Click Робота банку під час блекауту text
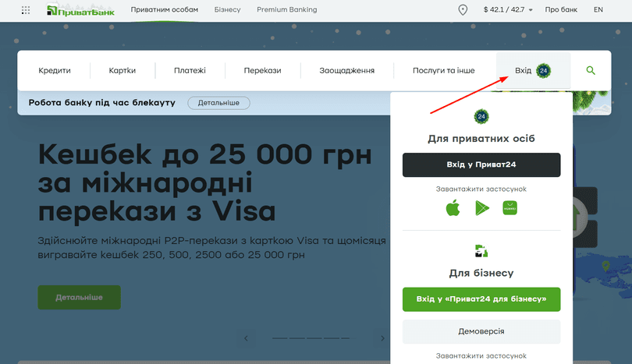Screen dimensions: 632x364 click(x=102, y=103)
